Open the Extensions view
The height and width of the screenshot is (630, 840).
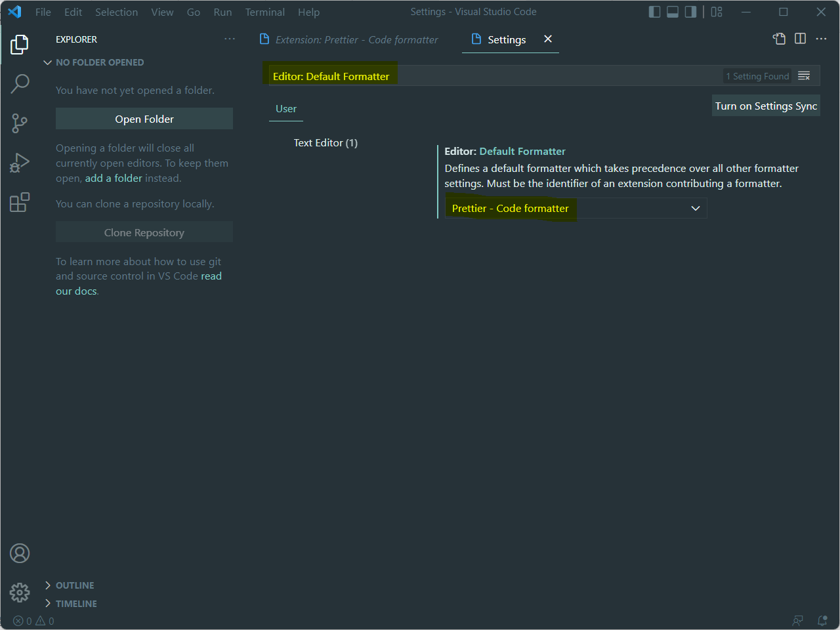[20, 202]
